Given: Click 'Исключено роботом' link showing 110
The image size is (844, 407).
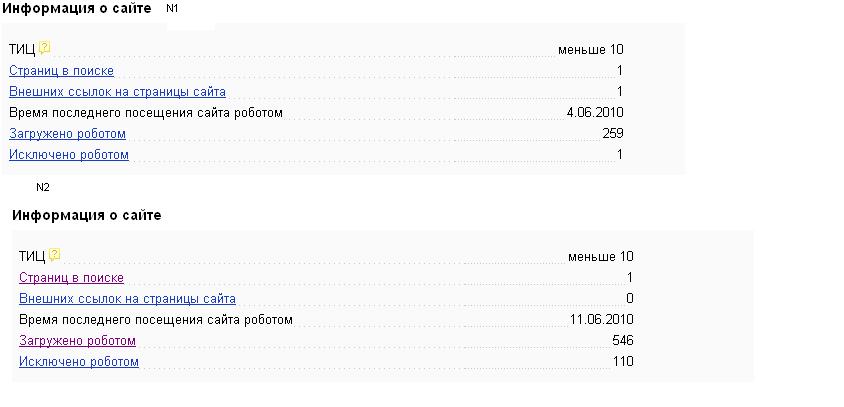Looking at the screenshot, I should pyautogui.click(x=79, y=362).
